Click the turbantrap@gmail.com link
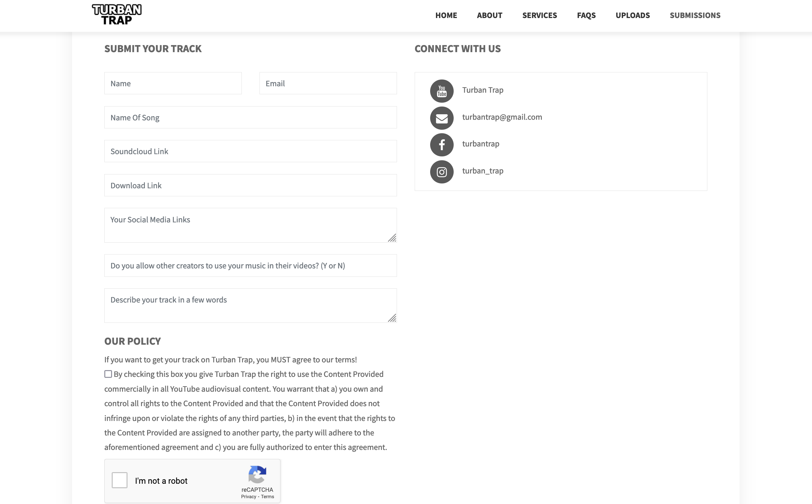The image size is (812, 504). [x=502, y=117]
